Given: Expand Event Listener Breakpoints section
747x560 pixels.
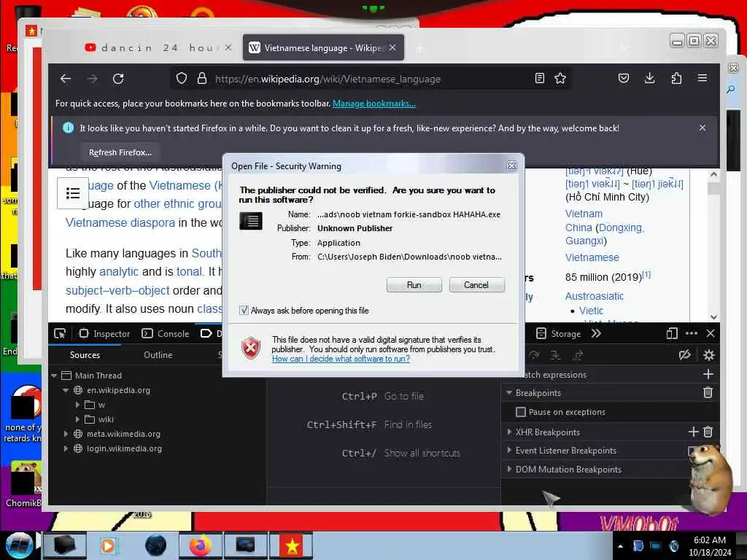Looking at the screenshot, I should (x=508, y=450).
